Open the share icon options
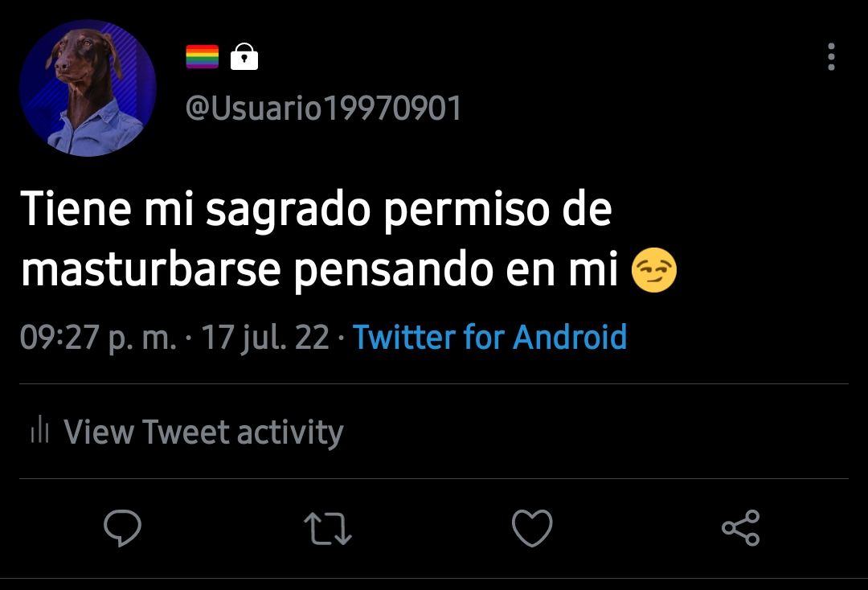The height and width of the screenshot is (590, 868). coord(741,528)
